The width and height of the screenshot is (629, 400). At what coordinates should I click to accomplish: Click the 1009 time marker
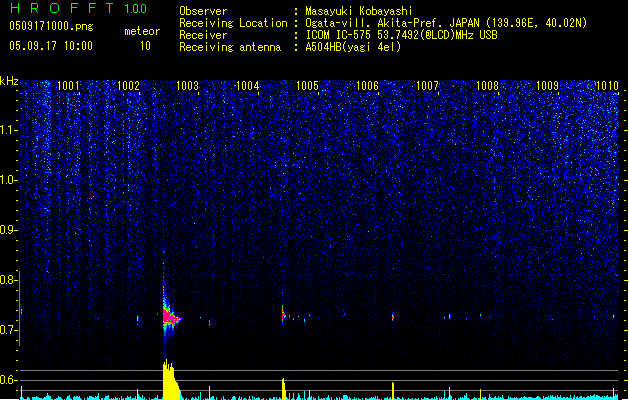tap(547, 86)
